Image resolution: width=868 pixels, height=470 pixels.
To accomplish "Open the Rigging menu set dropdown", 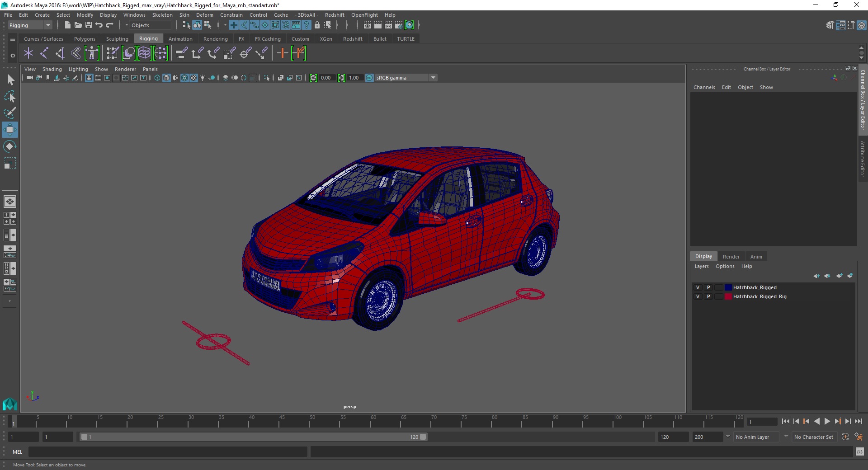I will click(30, 25).
